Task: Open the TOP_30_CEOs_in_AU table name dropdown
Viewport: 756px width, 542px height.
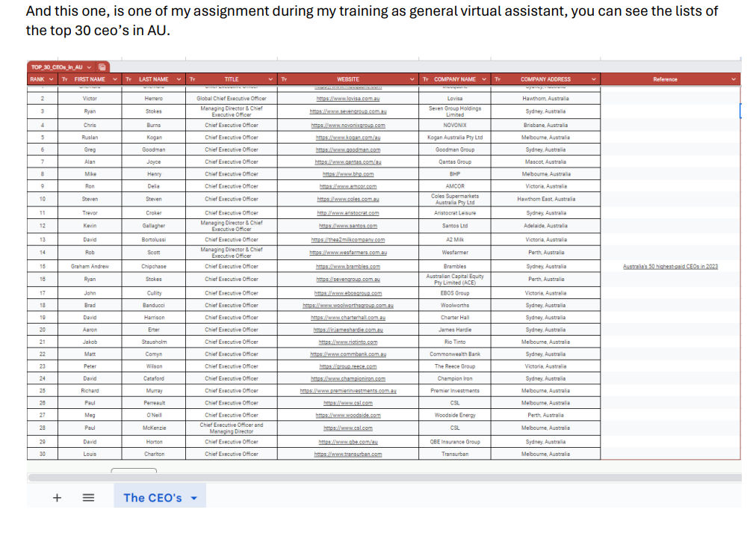Action: (89, 67)
